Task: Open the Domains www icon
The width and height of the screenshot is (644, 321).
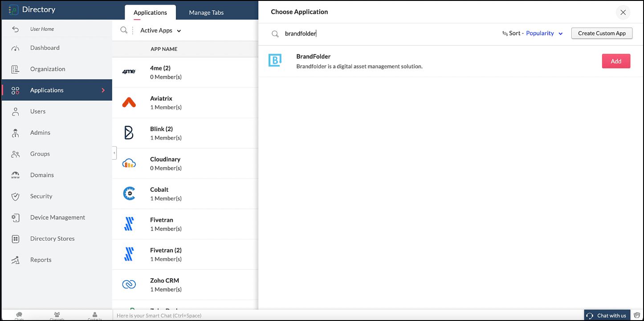Action: [x=15, y=175]
